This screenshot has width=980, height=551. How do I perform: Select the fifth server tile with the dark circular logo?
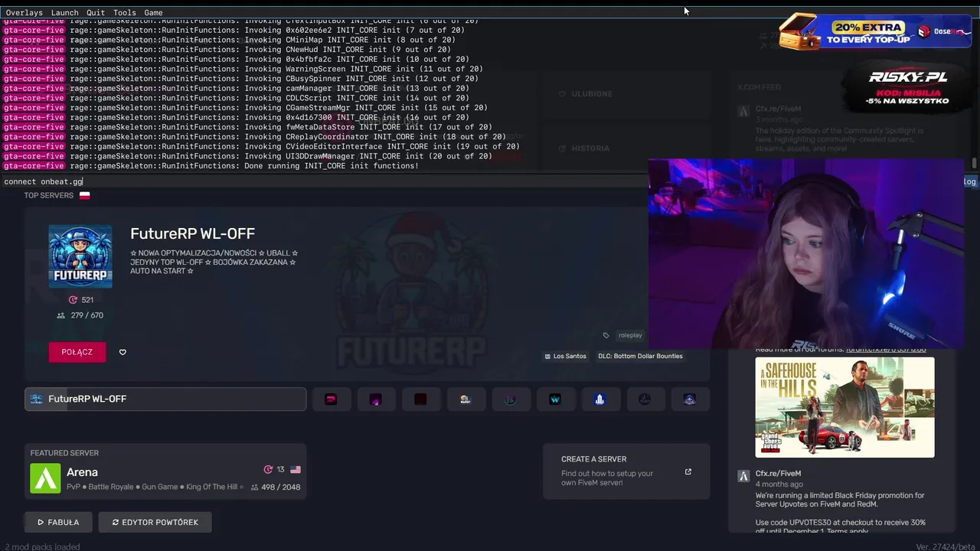click(510, 399)
